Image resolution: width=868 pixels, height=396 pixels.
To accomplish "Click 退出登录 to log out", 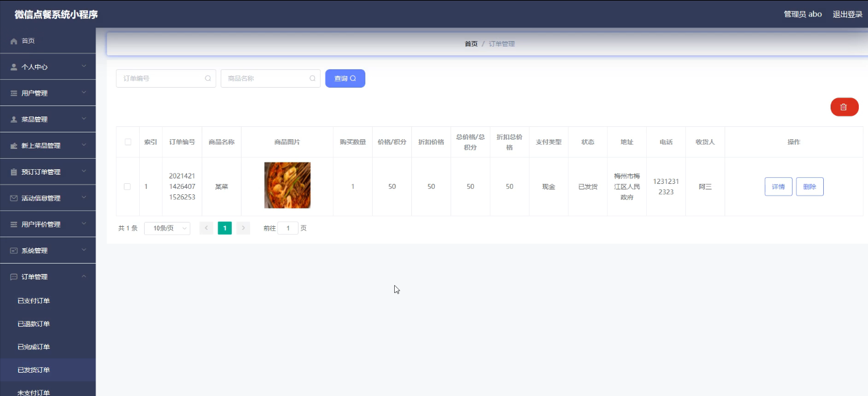I will tap(847, 14).
